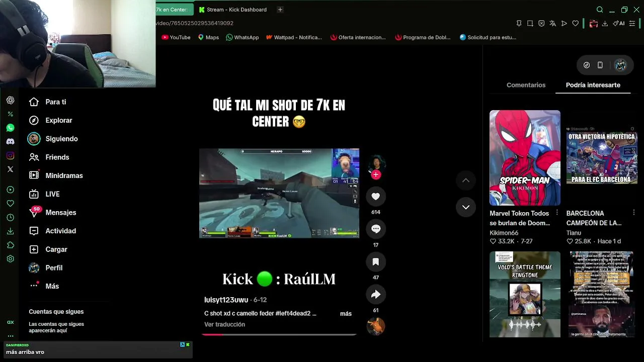Open the sidebar history clock icon

[x=10, y=218]
